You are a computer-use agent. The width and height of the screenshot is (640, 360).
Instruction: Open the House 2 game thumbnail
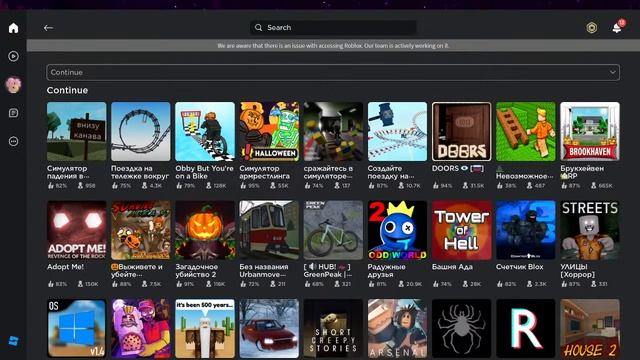tap(590, 329)
